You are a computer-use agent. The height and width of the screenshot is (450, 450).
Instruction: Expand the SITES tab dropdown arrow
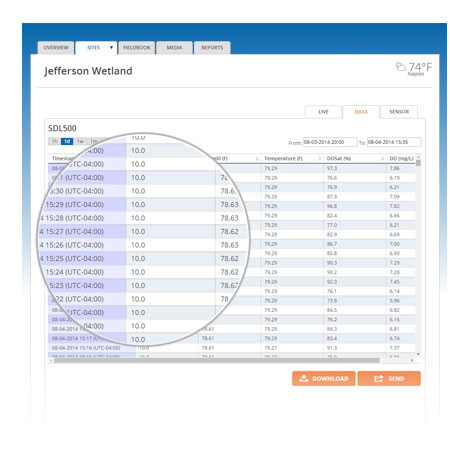pos(111,47)
